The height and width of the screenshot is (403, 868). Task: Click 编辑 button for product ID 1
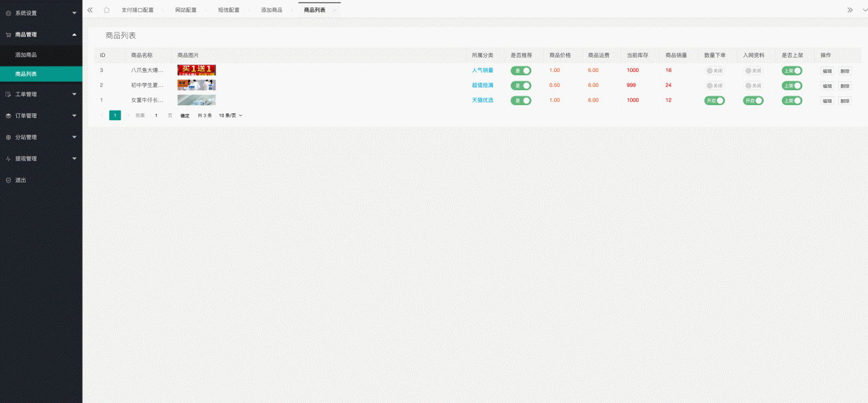827,101
